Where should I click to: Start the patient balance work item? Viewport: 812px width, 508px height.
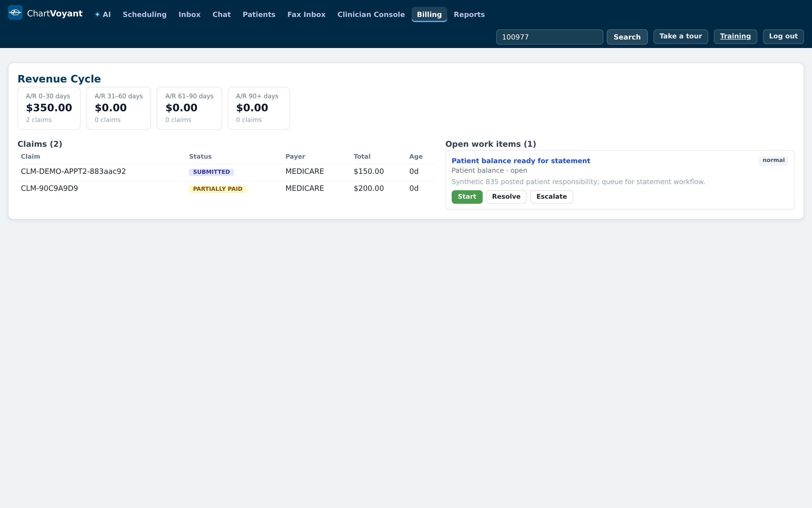467,197
